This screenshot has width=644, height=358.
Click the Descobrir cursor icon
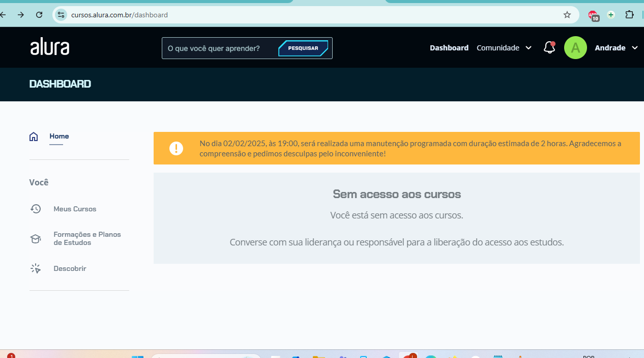pyautogui.click(x=35, y=268)
